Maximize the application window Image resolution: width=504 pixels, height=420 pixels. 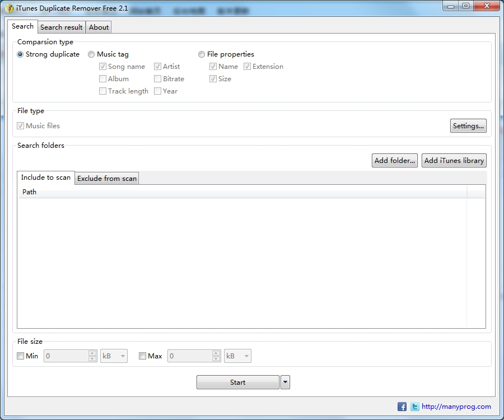click(466, 6)
